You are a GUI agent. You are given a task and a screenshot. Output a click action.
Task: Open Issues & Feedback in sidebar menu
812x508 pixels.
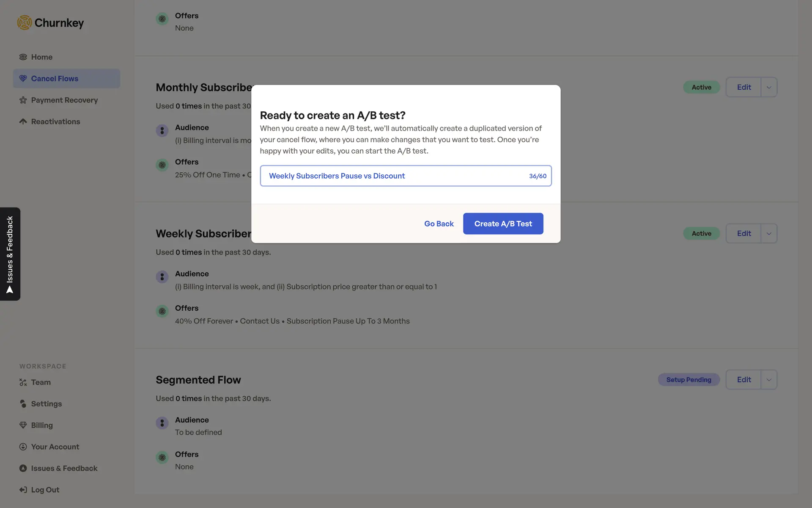64,468
